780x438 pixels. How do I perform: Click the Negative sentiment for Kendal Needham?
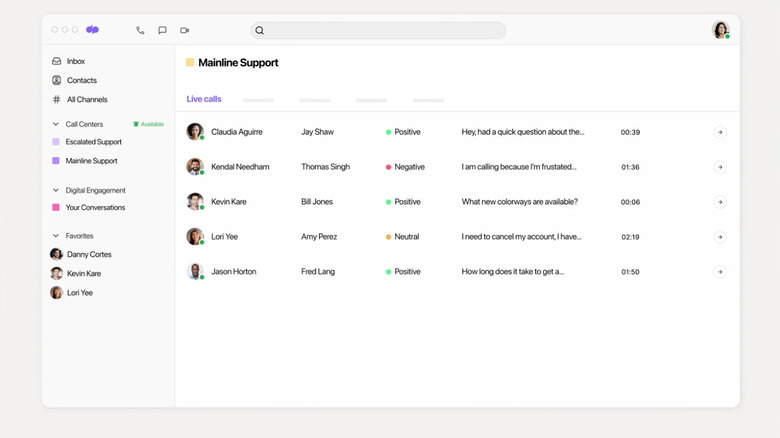pos(405,167)
